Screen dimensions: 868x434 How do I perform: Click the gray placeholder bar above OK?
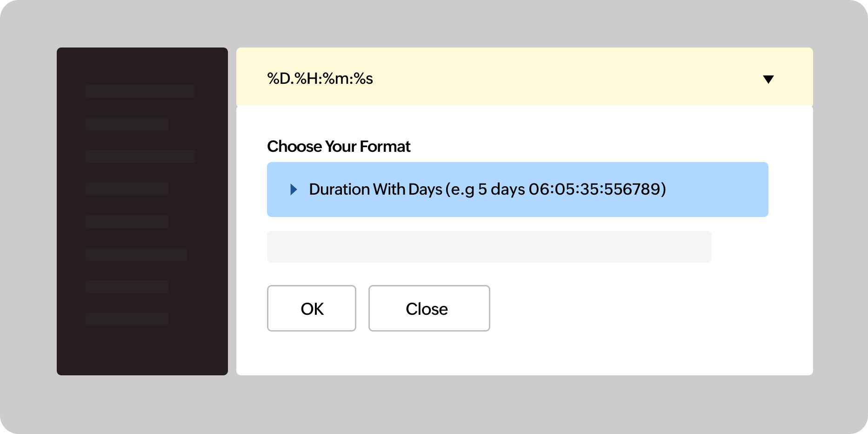click(489, 247)
